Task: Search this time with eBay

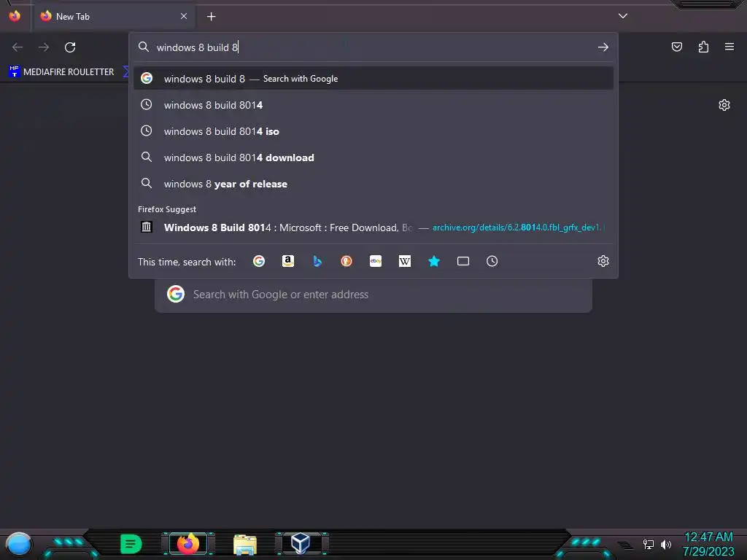Action: (x=376, y=261)
